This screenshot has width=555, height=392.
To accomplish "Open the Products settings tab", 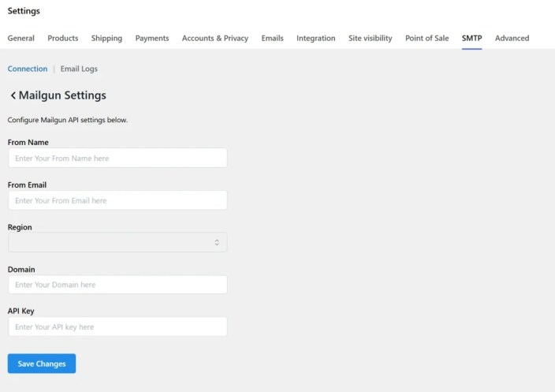I will pos(63,38).
